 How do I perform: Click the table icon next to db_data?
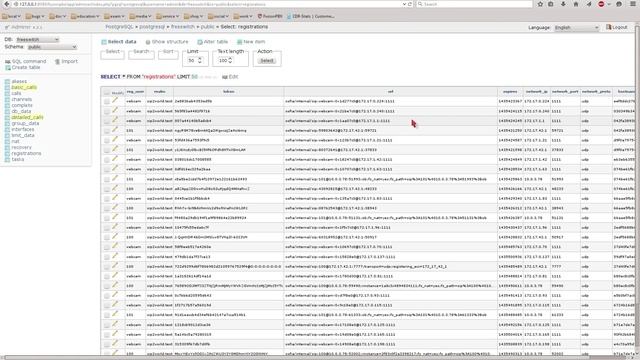(7, 111)
